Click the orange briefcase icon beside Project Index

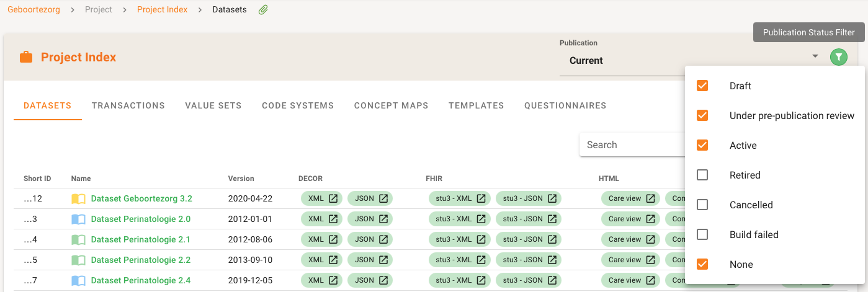(26, 58)
